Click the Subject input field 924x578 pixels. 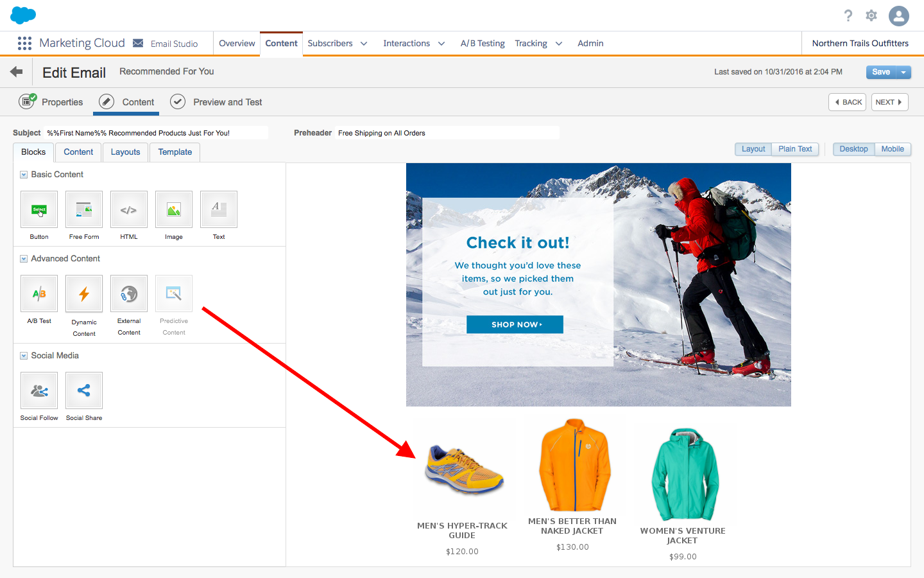[156, 133]
